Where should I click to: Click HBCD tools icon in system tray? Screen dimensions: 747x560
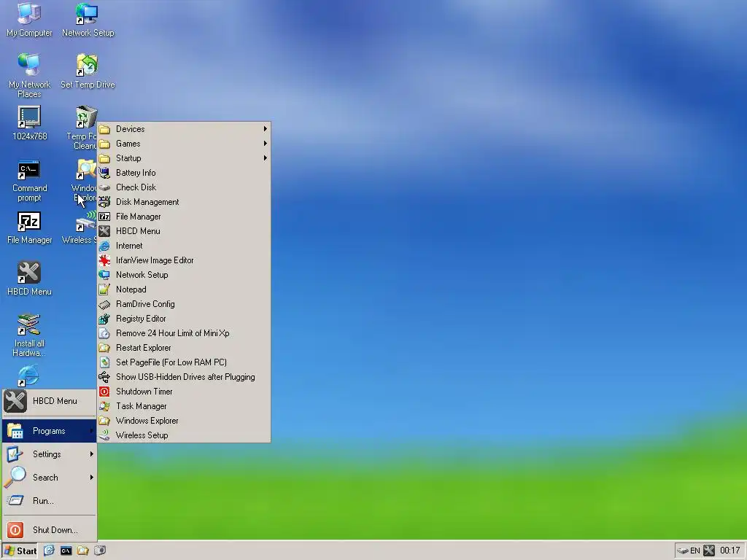[709, 551]
